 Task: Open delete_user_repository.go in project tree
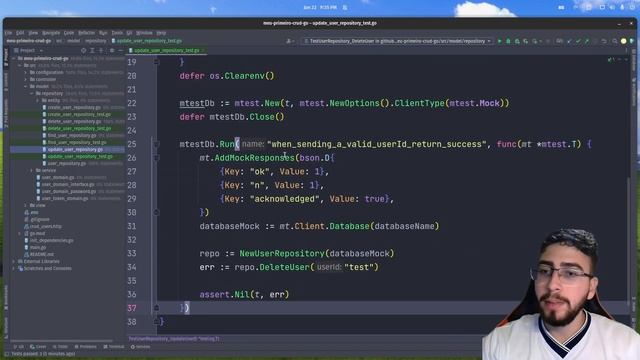pyautogui.click(x=74, y=121)
